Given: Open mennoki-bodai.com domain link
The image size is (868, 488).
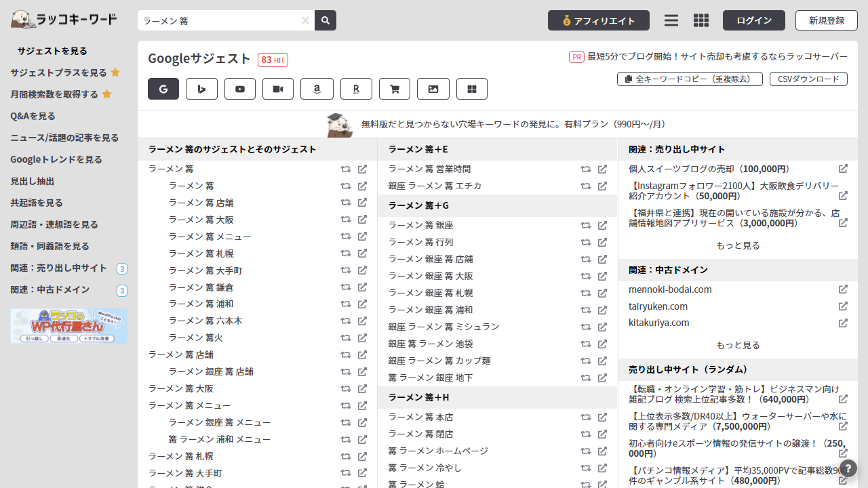Looking at the screenshot, I should pyautogui.click(x=670, y=289).
